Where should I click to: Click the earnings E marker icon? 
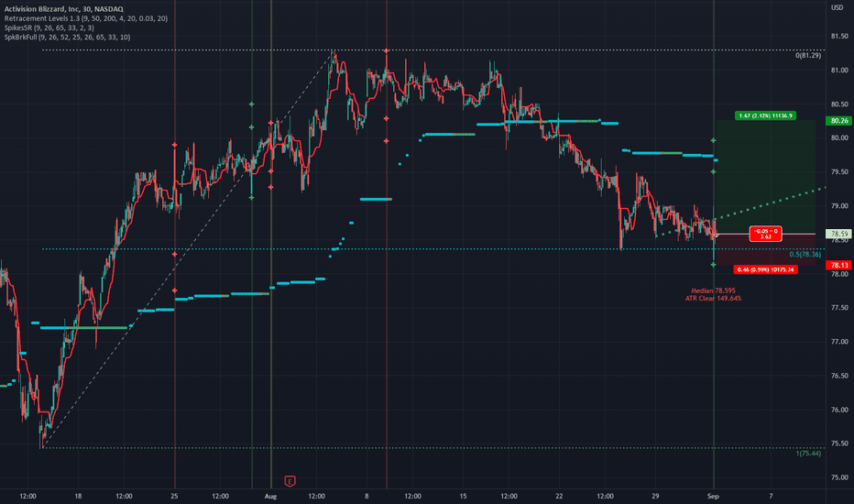coord(290,481)
